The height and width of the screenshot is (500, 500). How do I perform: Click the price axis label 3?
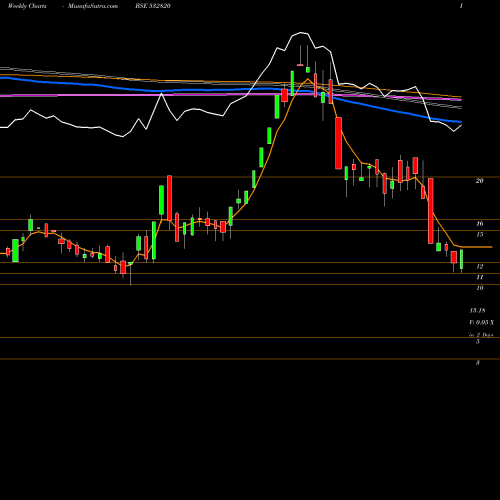(x=478, y=363)
